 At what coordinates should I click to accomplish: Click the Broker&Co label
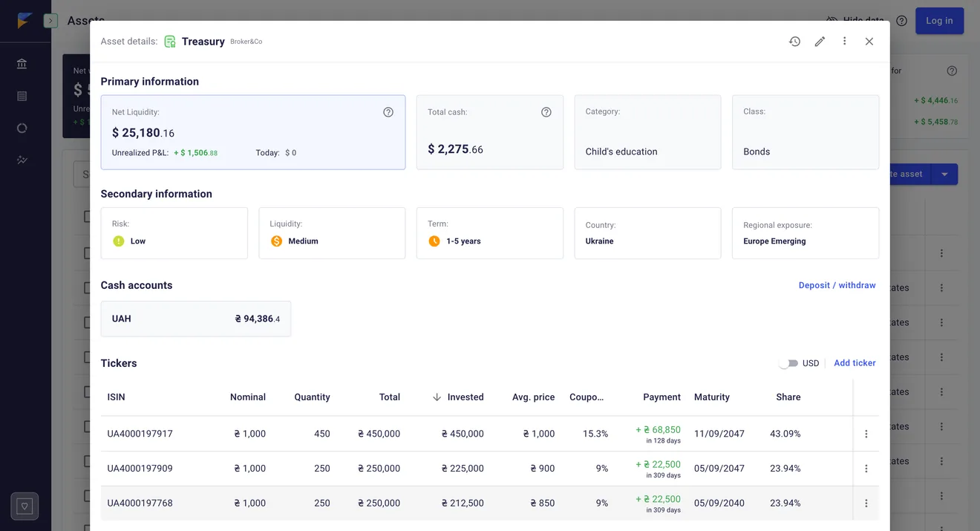click(246, 42)
